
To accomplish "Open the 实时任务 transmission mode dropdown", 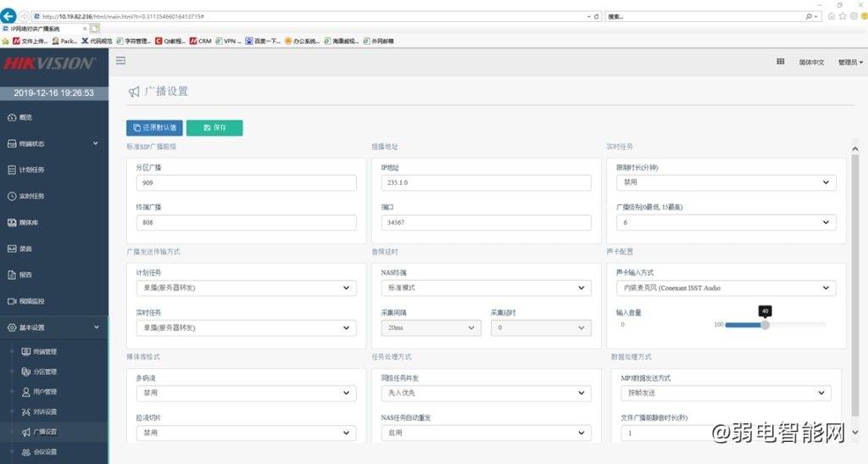I will pyautogui.click(x=247, y=327).
